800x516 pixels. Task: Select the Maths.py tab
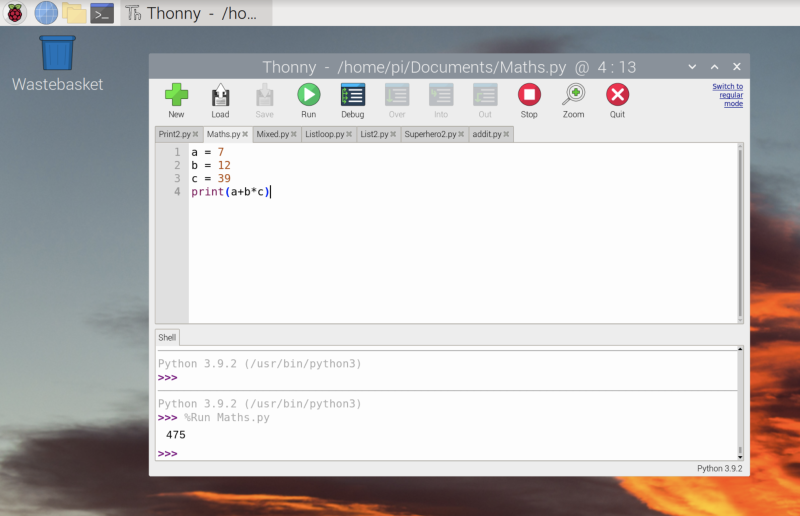pos(223,134)
